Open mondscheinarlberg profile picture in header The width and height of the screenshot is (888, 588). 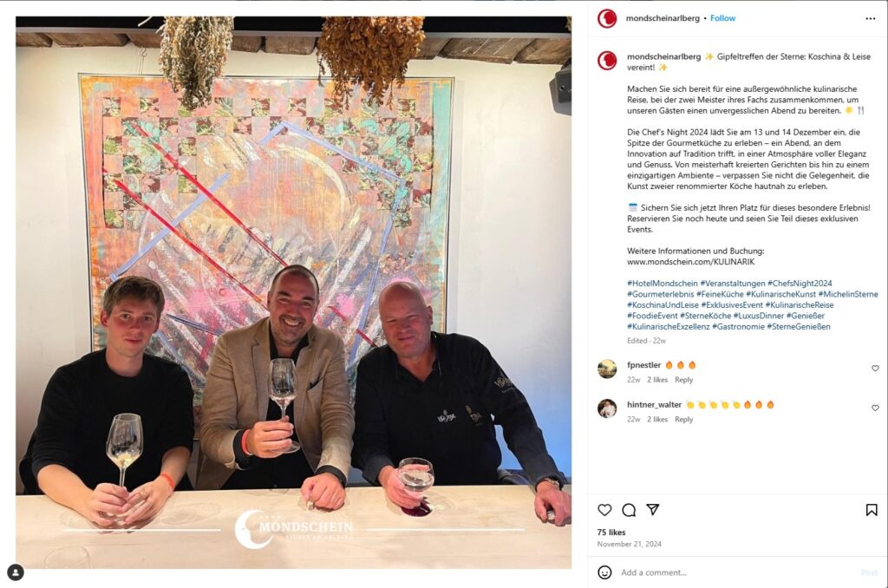pos(607,19)
